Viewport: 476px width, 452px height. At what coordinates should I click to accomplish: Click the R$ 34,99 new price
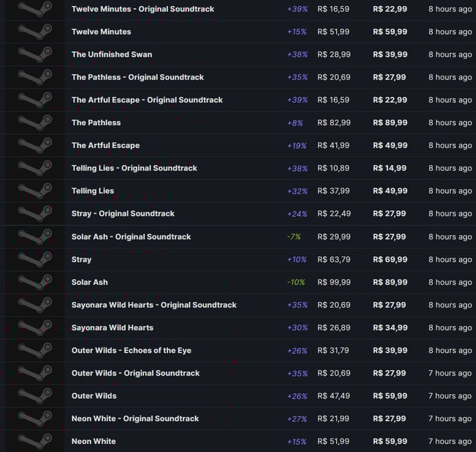pos(390,328)
